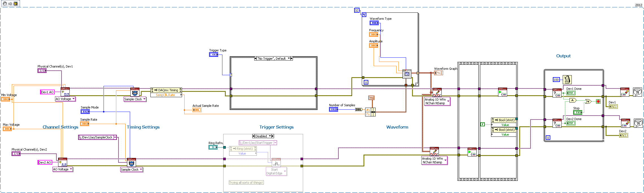Open the upper Analog 1D Wfm NChan NSamp selector

(437, 101)
